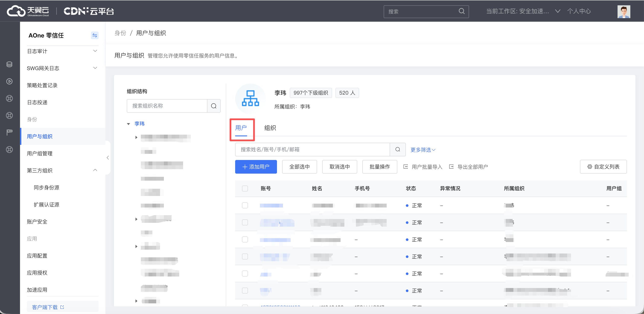Open 用户组管理 in the sidebar
The height and width of the screenshot is (314, 644).
(40, 154)
